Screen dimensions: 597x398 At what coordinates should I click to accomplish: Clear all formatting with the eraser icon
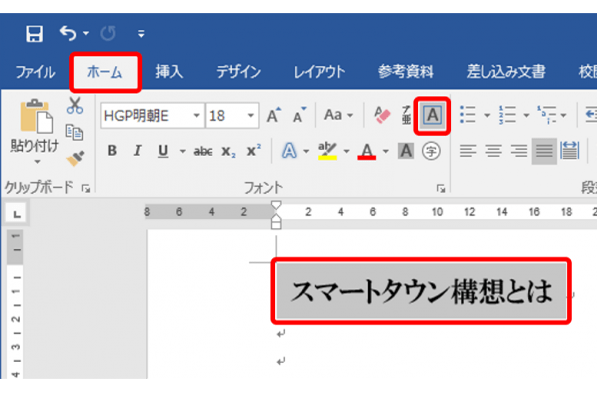[x=382, y=115]
